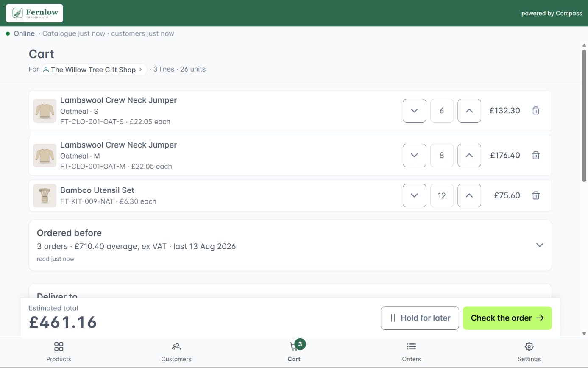Go to the Products tab
The height and width of the screenshot is (368, 588).
tap(59, 352)
